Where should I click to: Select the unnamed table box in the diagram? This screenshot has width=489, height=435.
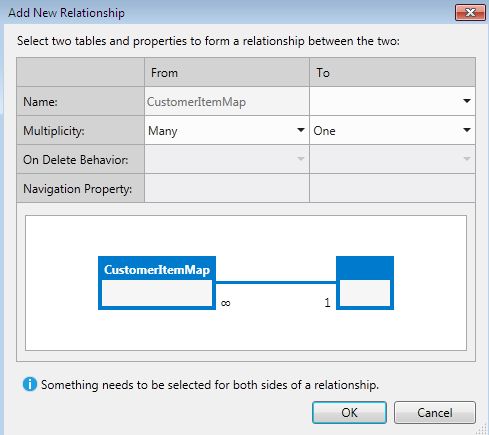pos(365,283)
